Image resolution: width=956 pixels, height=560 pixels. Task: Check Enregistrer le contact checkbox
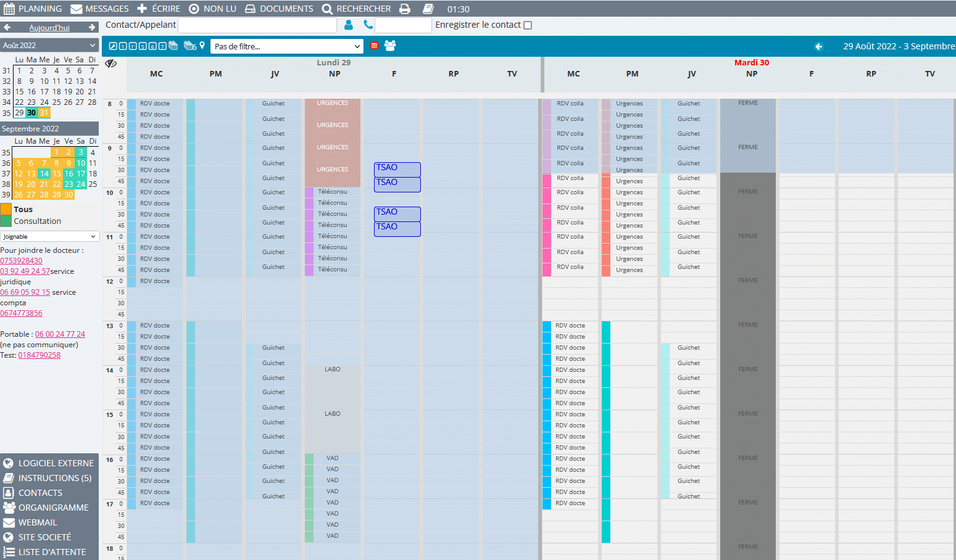pyautogui.click(x=528, y=25)
